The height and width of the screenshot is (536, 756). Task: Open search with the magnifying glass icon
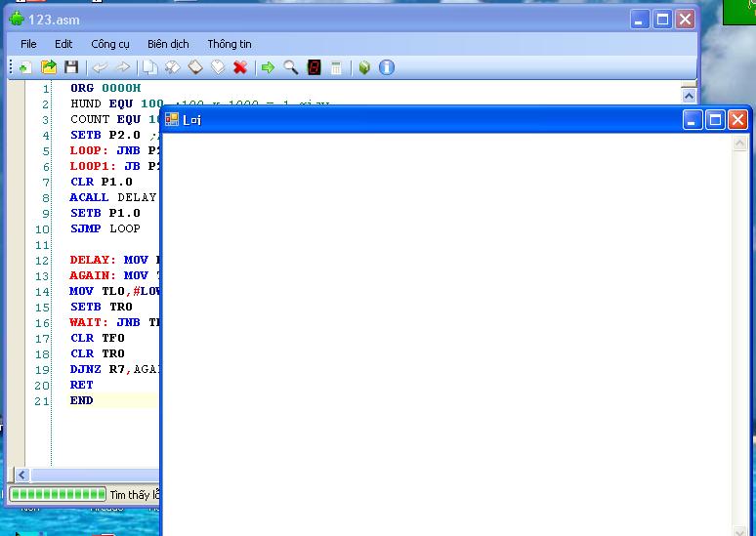pyautogui.click(x=290, y=67)
